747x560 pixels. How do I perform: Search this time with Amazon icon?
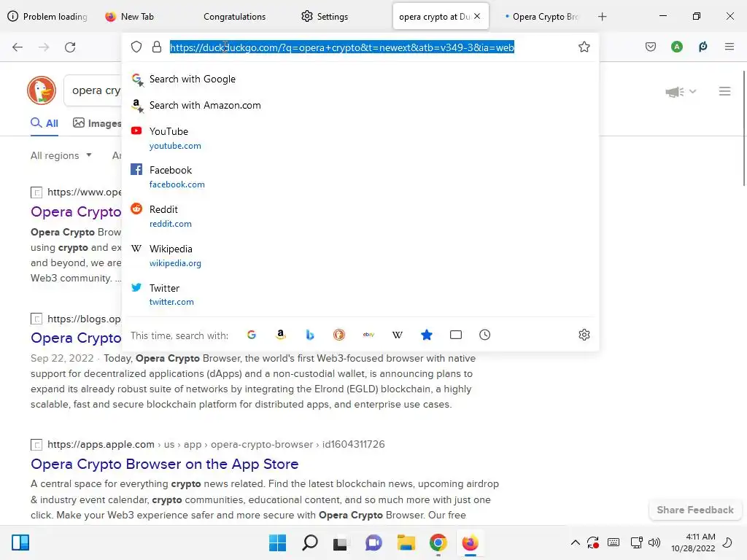281,335
